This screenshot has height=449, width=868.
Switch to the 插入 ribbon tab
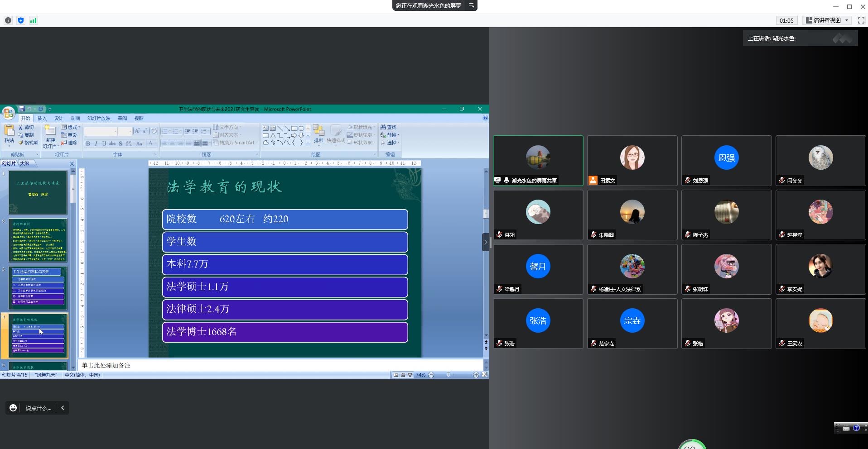[x=42, y=118]
